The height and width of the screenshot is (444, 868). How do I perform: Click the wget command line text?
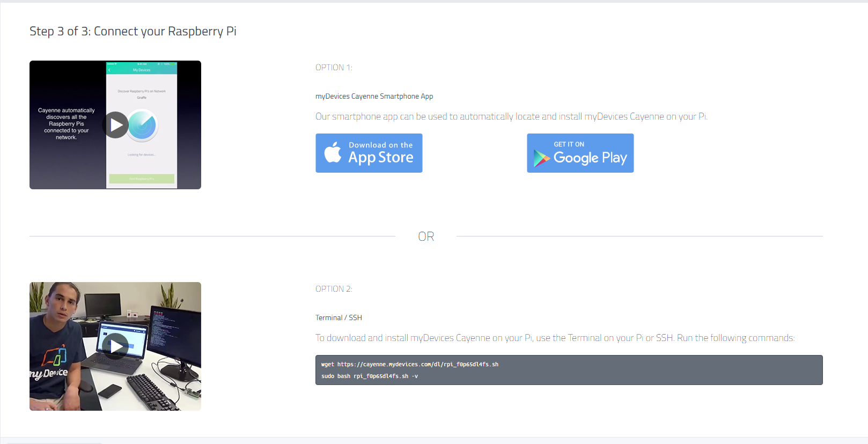[410, 364]
